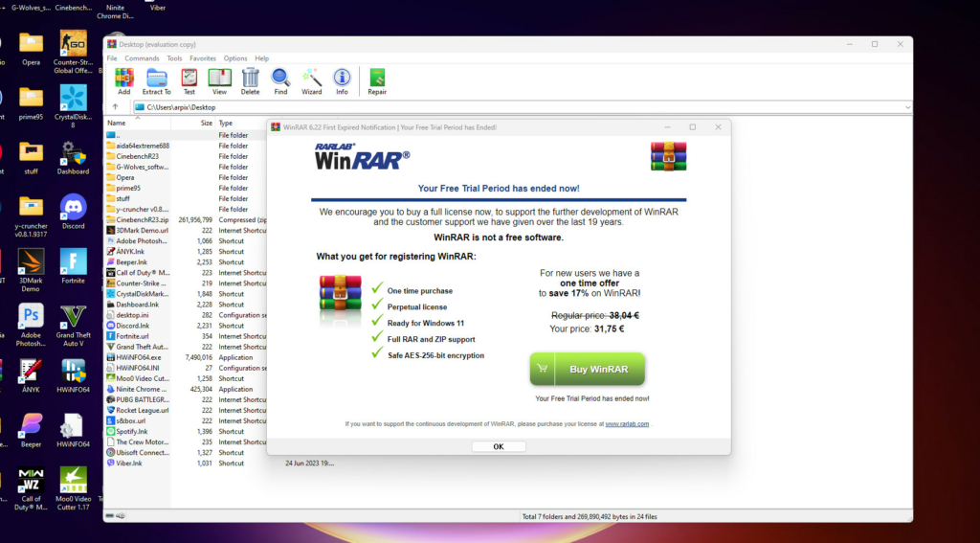Open the Commands menu
980x543 pixels.
[142, 58]
